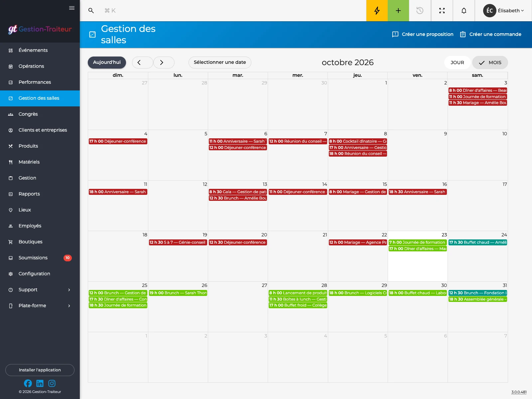Open Rapports in sidebar
The image size is (532, 399).
click(40, 194)
